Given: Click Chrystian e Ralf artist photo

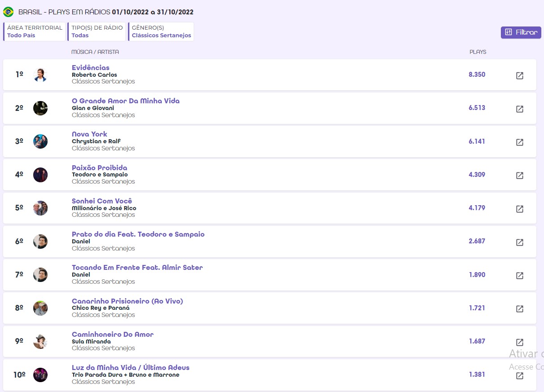Looking at the screenshot, I should pos(40,141).
